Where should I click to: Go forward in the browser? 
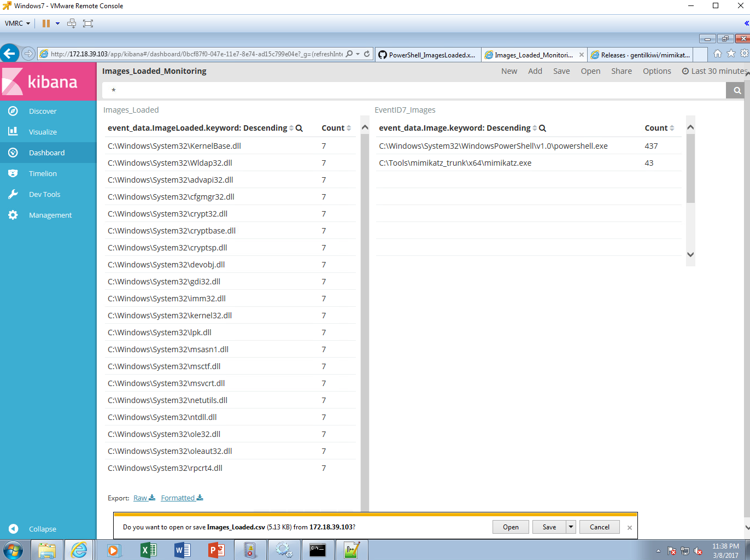pyautogui.click(x=28, y=54)
